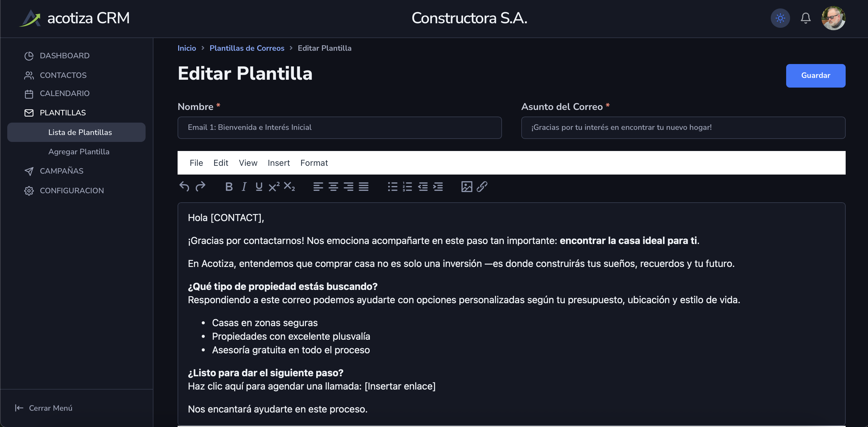Expand the PLANTILLAS sidebar section

tap(63, 113)
